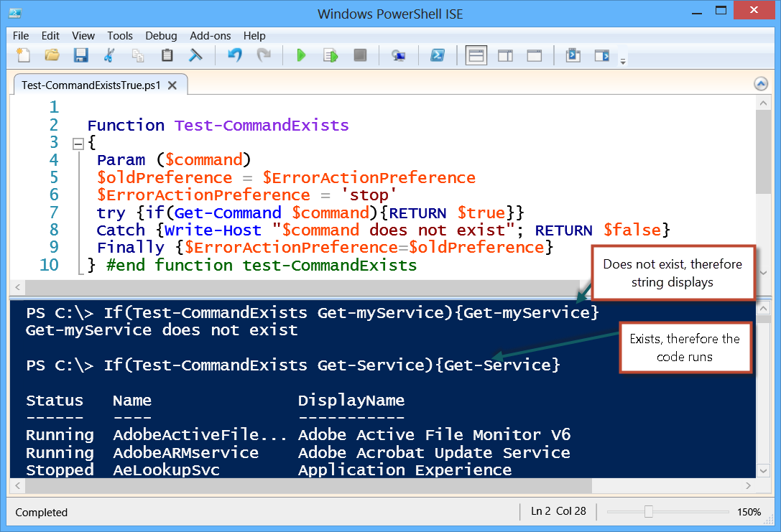Collapse the script pane with chevron button

761,84
